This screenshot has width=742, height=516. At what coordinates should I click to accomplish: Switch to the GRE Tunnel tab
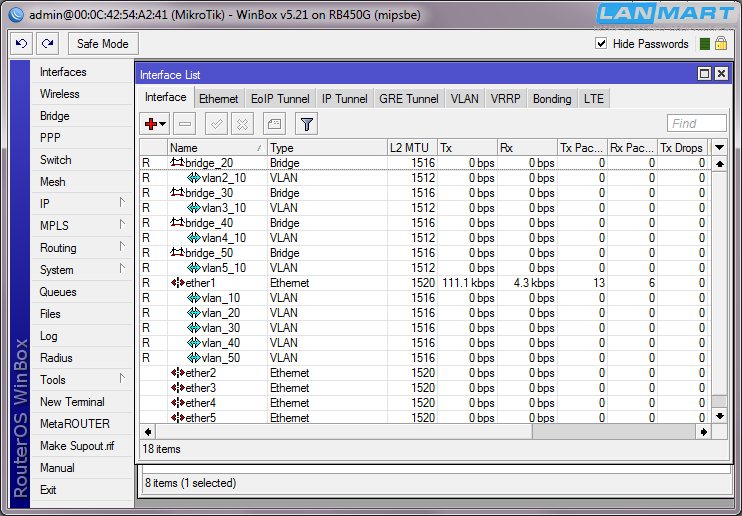409,99
